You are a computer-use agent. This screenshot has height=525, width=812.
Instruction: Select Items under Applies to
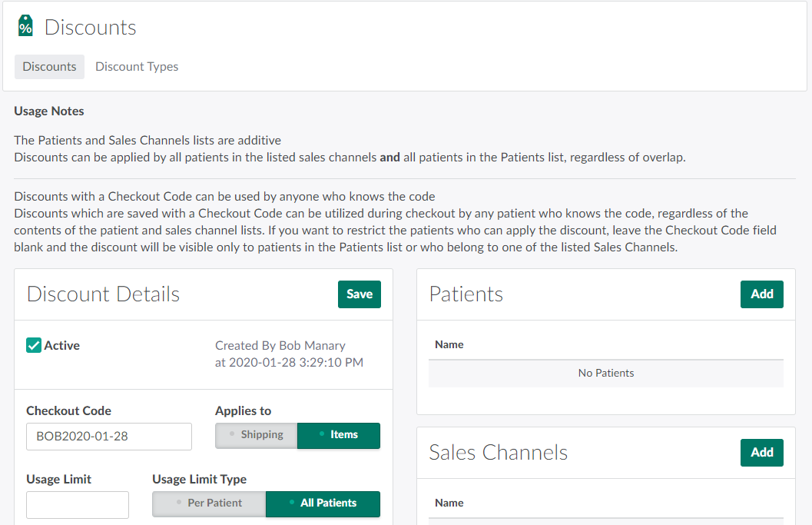[x=339, y=435]
